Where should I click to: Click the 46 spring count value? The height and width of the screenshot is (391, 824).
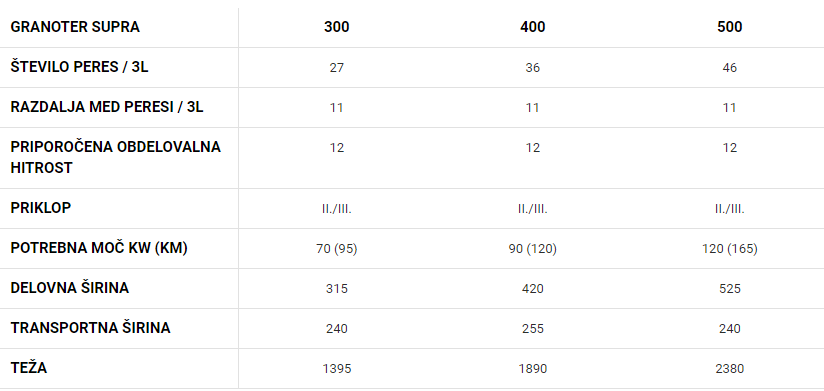(729, 68)
